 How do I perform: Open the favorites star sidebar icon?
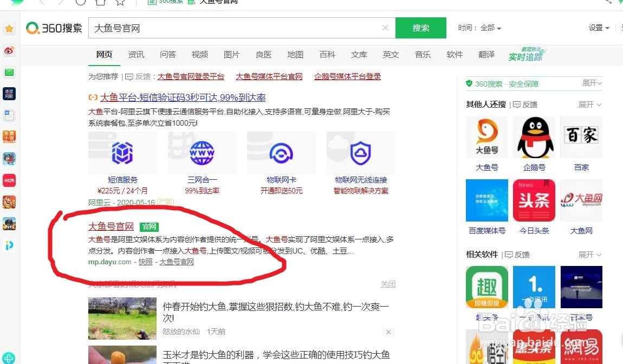tap(9, 29)
